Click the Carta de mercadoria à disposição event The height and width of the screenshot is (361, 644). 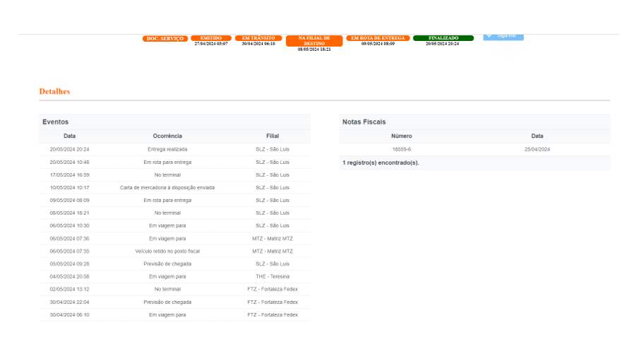pyautogui.click(x=167, y=187)
